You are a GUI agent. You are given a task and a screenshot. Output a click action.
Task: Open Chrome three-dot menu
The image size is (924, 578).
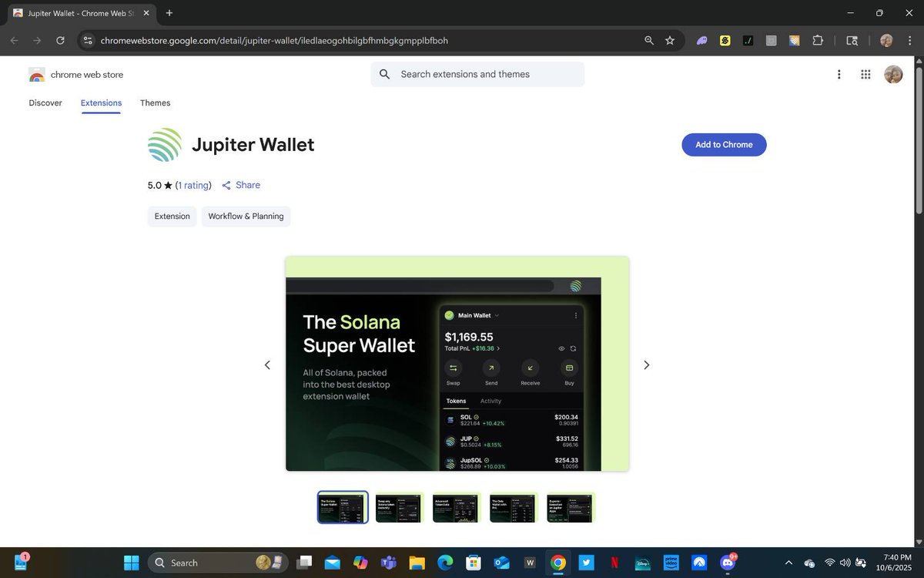coord(909,40)
